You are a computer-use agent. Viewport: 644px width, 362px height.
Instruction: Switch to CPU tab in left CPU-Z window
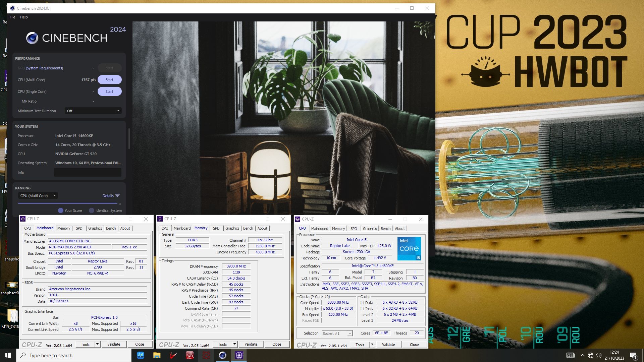28,228
